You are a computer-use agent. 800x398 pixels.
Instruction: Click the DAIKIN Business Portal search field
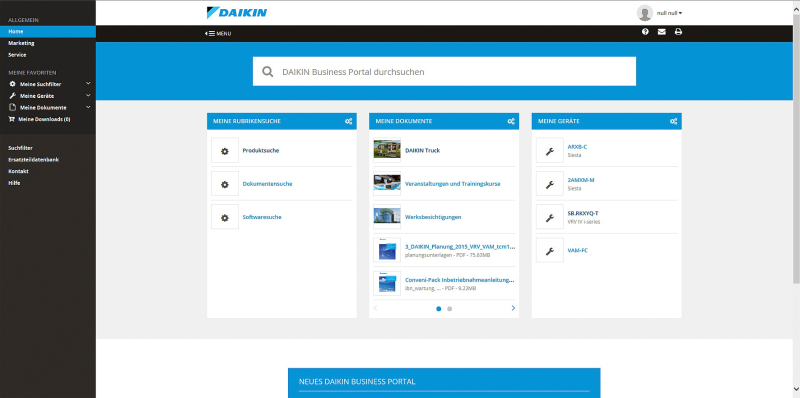click(x=444, y=72)
